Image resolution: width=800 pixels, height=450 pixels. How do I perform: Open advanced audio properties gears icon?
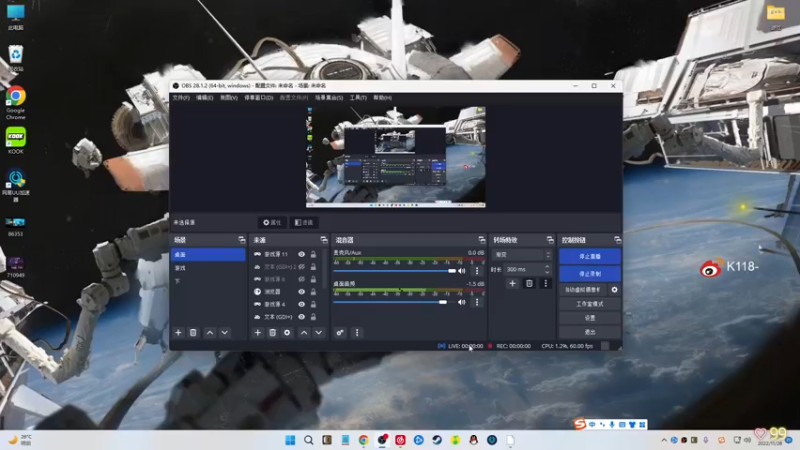pyautogui.click(x=340, y=333)
